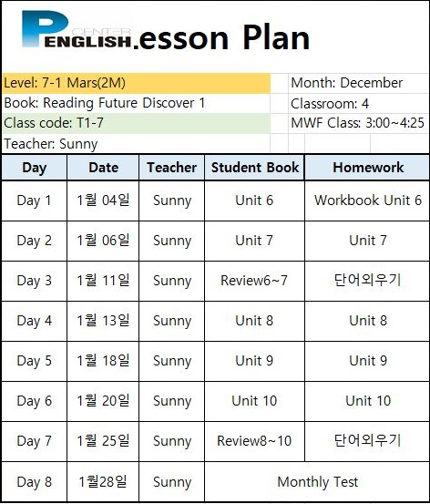The width and height of the screenshot is (430, 504).
Task: Click the 1월 06일 date cell
Action: click(103, 241)
